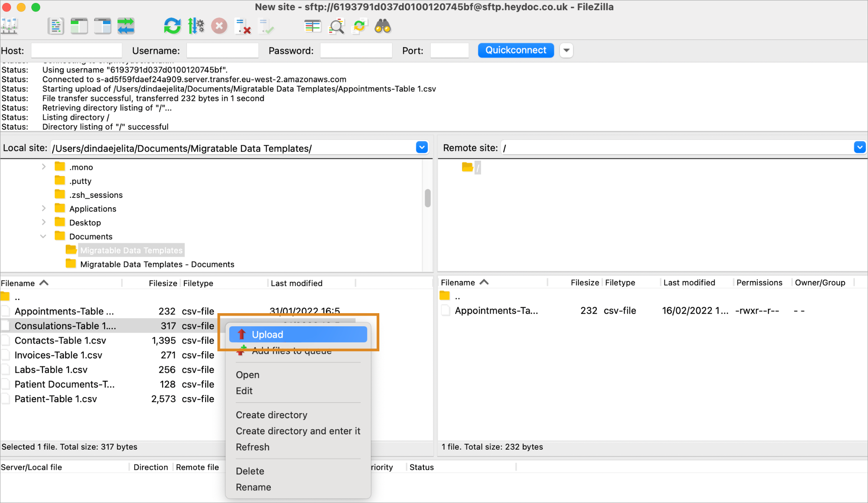
Task: Open Local site path dropdown
Action: [422, 147]
